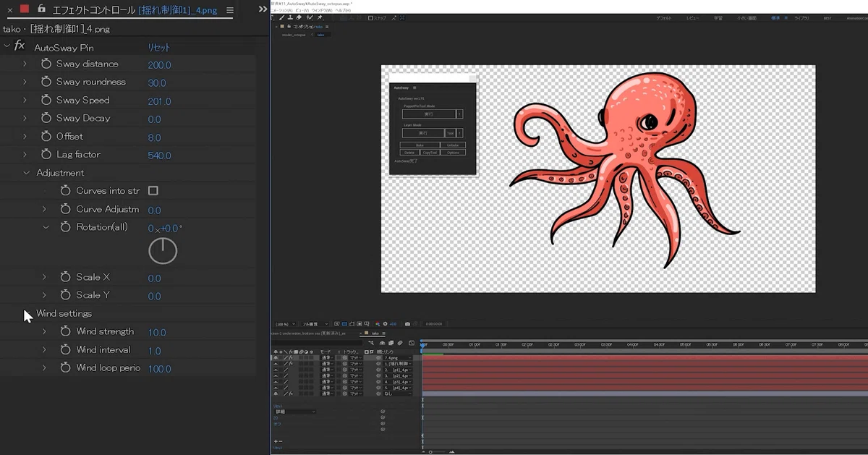This screenshot has width=868, height=455.
Task: Expand the Lag factor property
Action: 25,155
